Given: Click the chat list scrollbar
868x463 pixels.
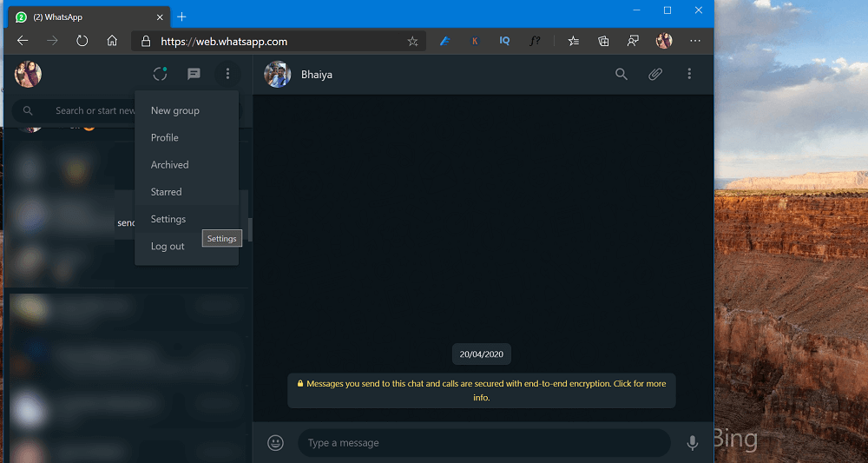Looking at the screenshot, I should 250,230.
